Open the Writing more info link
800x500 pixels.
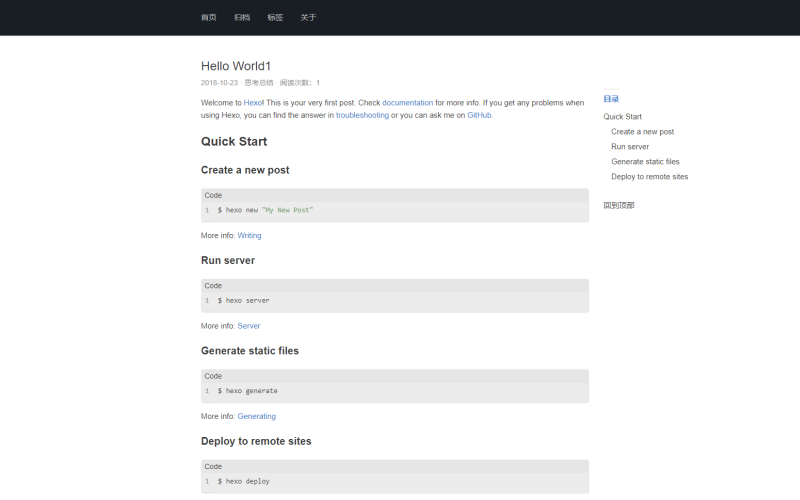tap(249, 236)
